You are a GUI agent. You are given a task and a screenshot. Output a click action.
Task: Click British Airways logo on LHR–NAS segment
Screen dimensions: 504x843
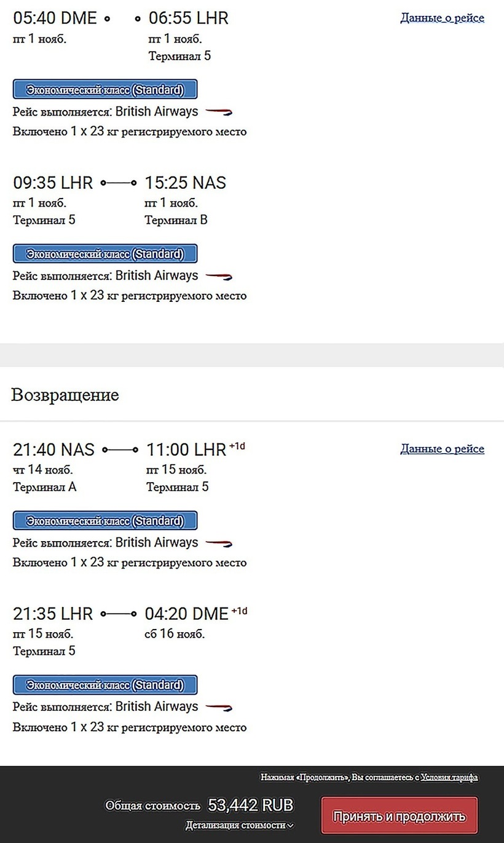tap(218, 276)
